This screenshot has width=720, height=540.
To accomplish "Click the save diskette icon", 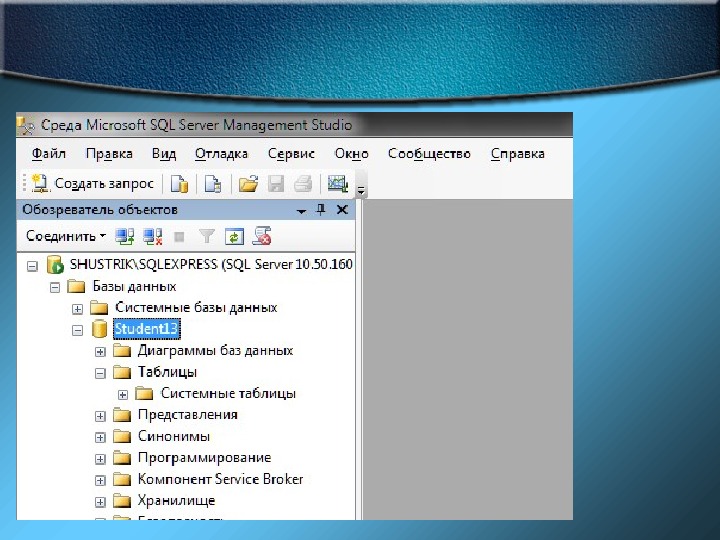I will 276,184.
